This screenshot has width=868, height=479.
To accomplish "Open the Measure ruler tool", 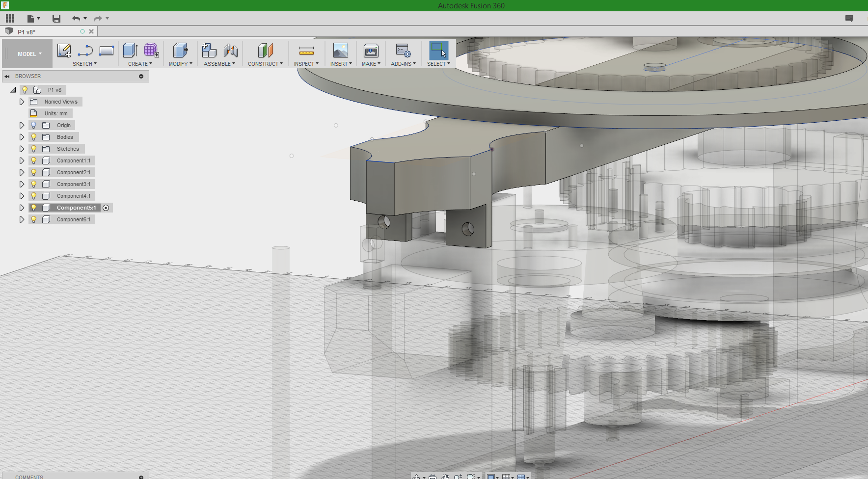I will pyautogui.click(x=306, y=51).
